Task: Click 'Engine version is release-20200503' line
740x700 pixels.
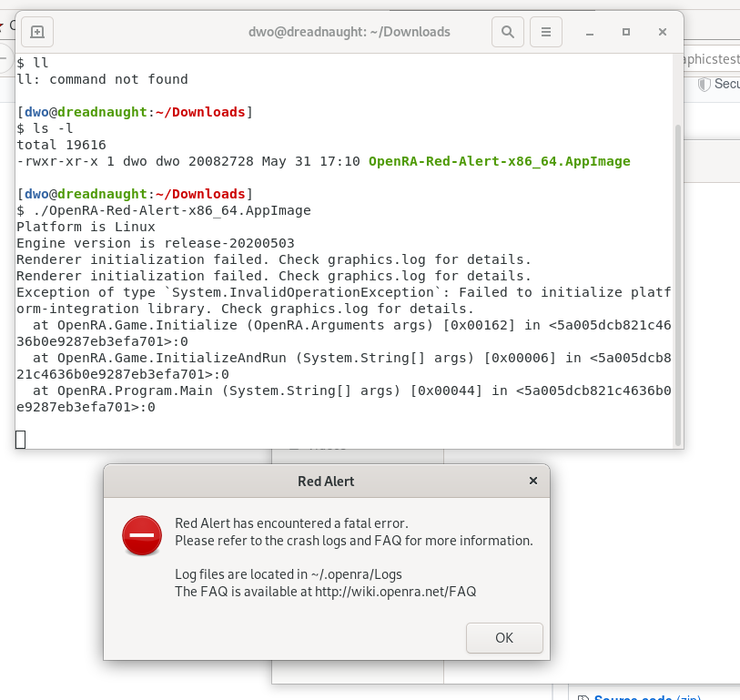Action: 156,243
